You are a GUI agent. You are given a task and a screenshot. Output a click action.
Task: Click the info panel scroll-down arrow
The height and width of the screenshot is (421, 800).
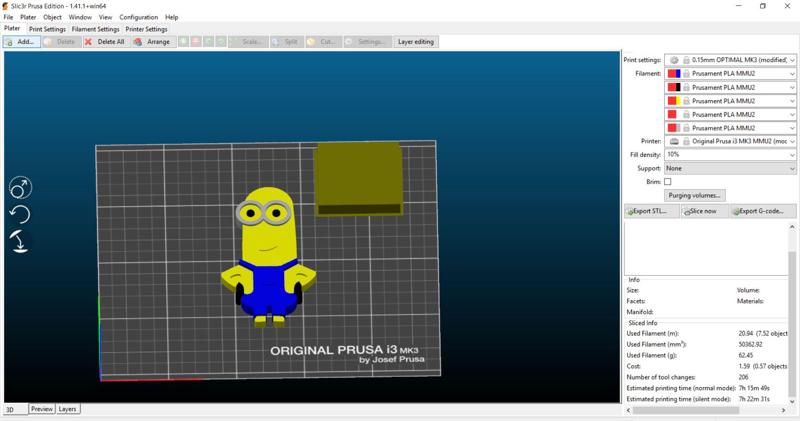click(x=792, y=401)
